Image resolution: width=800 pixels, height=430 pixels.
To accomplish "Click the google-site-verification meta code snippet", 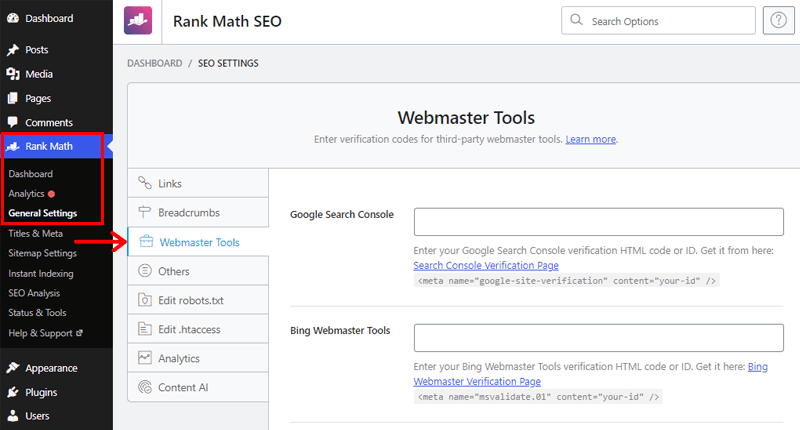I will (x=566, y=281).
